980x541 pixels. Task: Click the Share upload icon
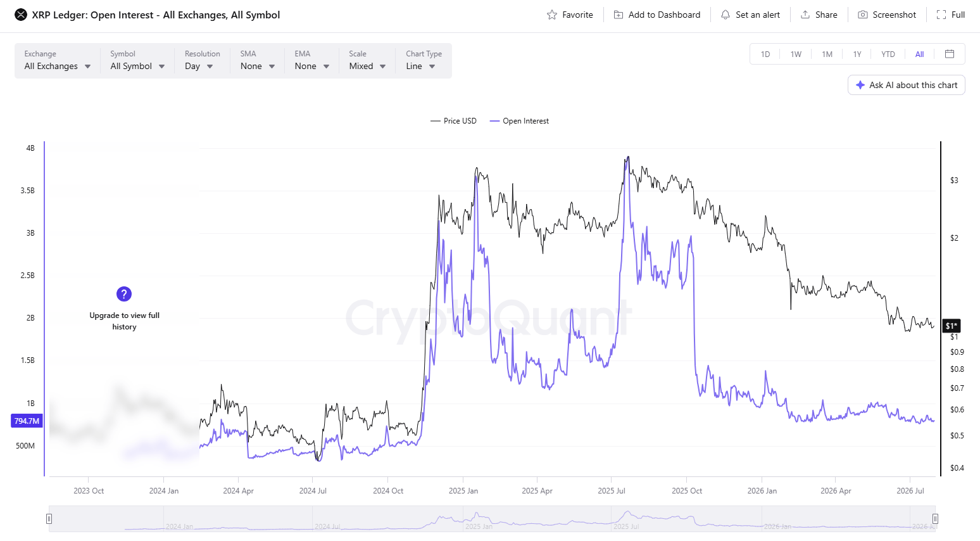(805, 15)
